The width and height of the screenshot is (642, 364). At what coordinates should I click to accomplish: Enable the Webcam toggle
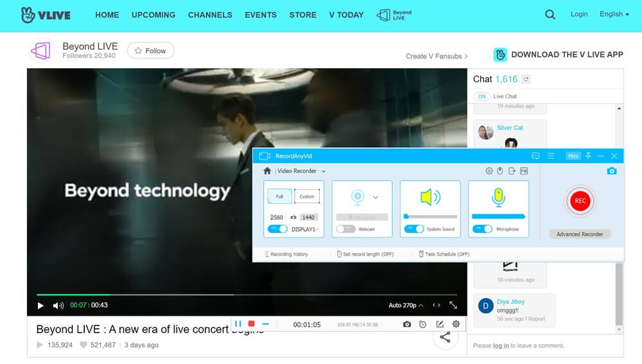[x=345, y=229]
